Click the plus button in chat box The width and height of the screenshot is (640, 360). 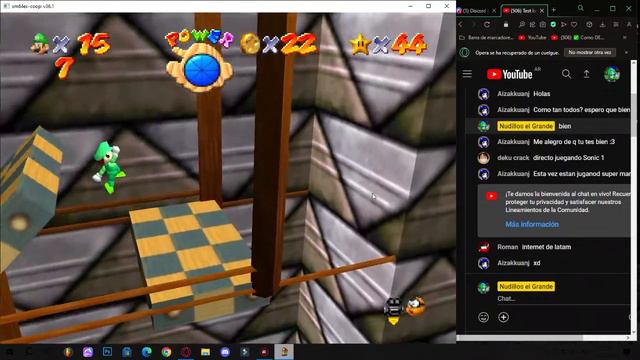click(503, 317)
